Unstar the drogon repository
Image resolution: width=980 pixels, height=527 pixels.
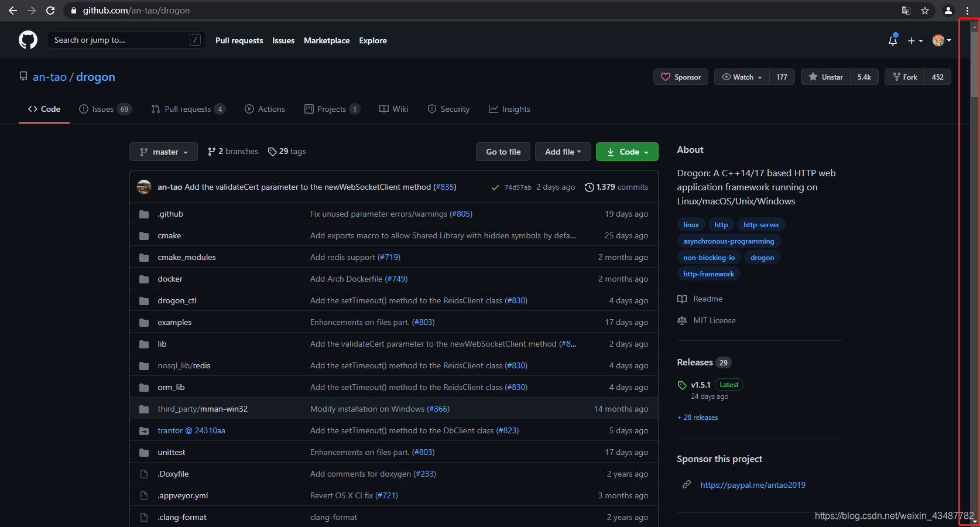point(825,77)
